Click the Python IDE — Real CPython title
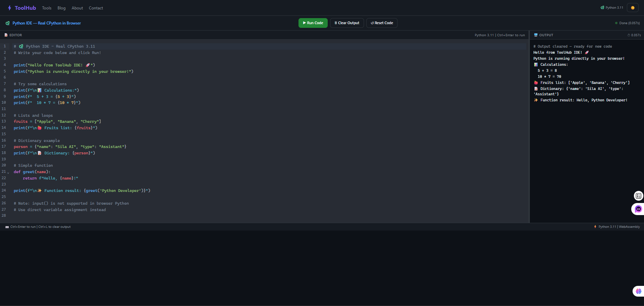This screenshot has width=644, height=306. (47, 23)
